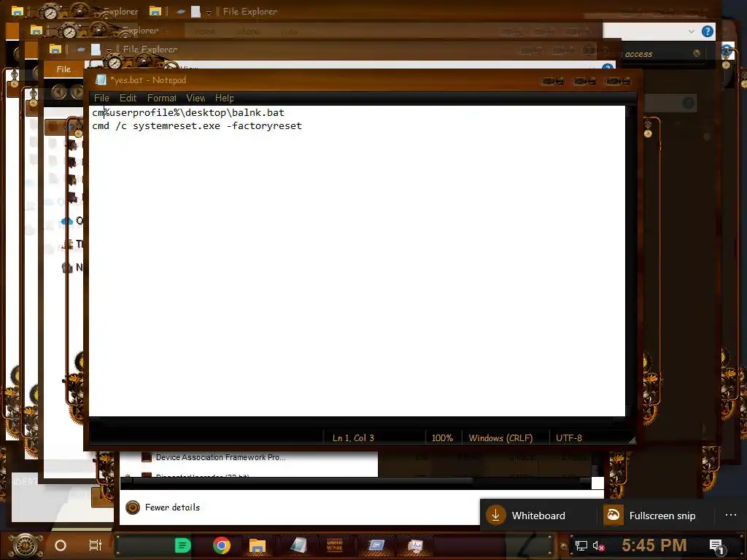The width and height of the screenshot is (747, 560).
Task: Open the green chat app on taskbar
Action: pyautogui.click(x=182, y=545)
